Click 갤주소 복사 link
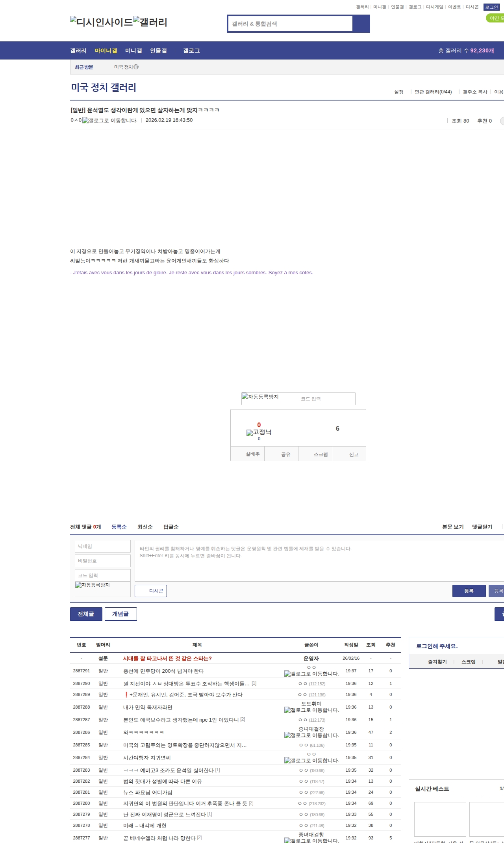 point(475,92)
